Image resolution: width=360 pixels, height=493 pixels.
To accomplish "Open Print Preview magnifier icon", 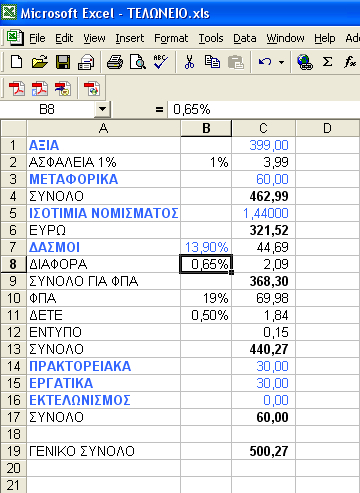I will (138, 62).
